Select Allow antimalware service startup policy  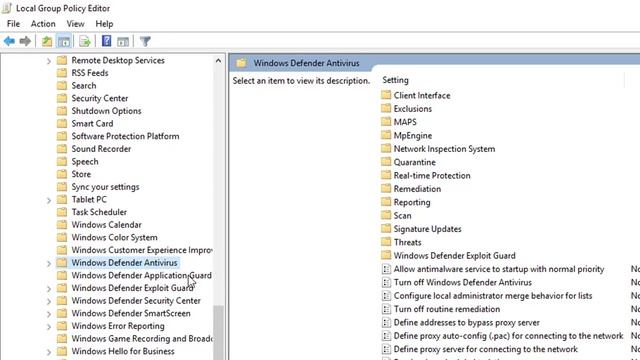click(x=498, y=269)
